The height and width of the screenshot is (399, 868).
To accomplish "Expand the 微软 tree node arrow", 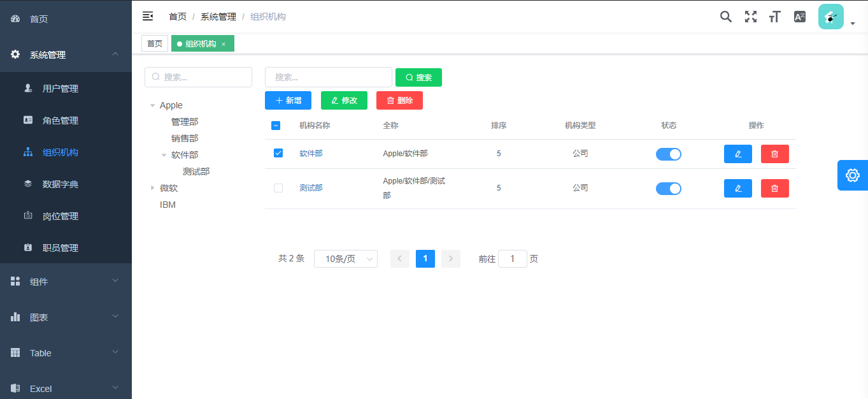I will pyautogui.click(x=152, y=188).
